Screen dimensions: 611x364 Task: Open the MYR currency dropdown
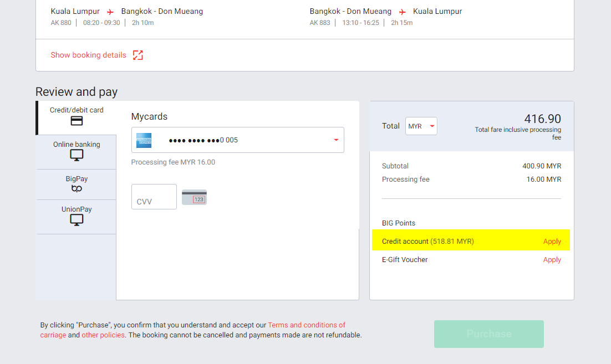coord(421,126)
